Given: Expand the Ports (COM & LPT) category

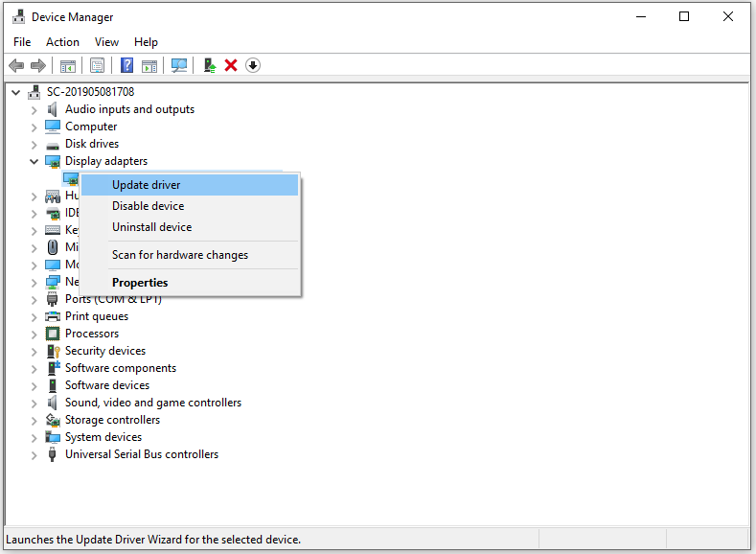Looking at the screenshot, I should (x=34, y=300).
